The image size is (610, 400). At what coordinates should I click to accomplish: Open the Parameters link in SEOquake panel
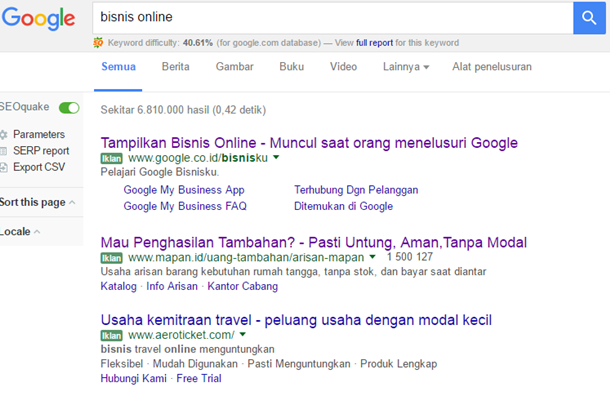point(39,135)
